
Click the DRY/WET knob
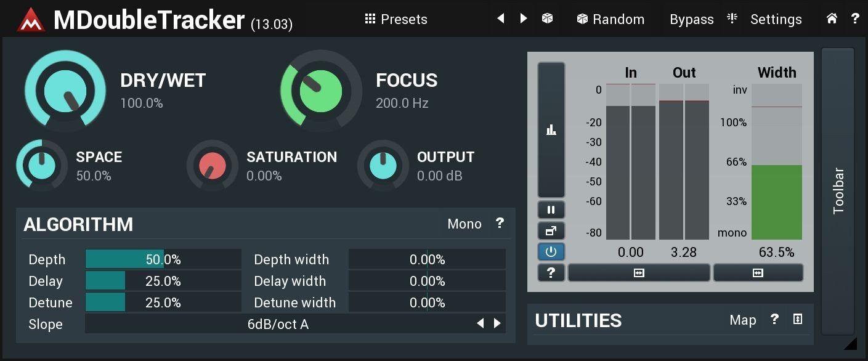(x=65, y=89)
